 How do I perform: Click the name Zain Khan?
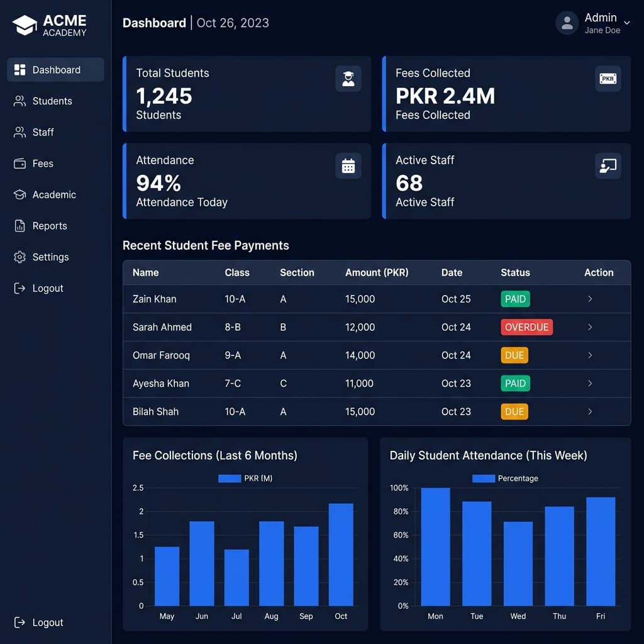point(155,299)
